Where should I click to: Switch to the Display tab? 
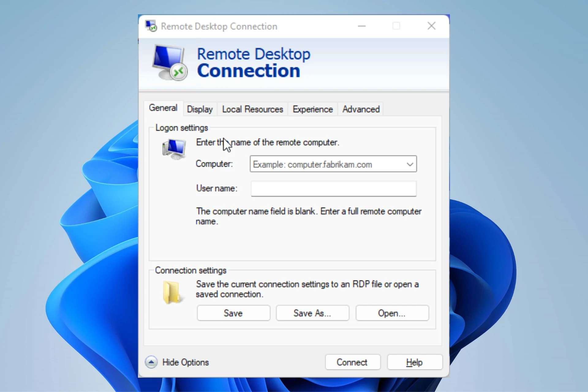(199, 109)
